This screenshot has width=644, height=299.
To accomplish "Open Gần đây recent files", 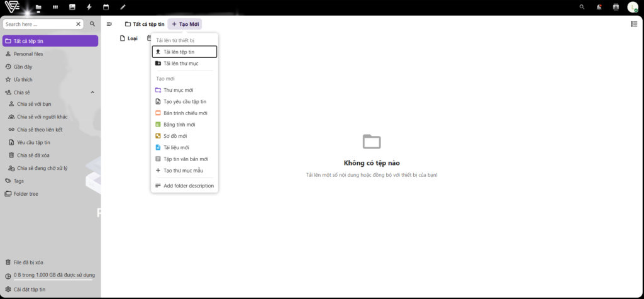I will (x=50, y=67).
